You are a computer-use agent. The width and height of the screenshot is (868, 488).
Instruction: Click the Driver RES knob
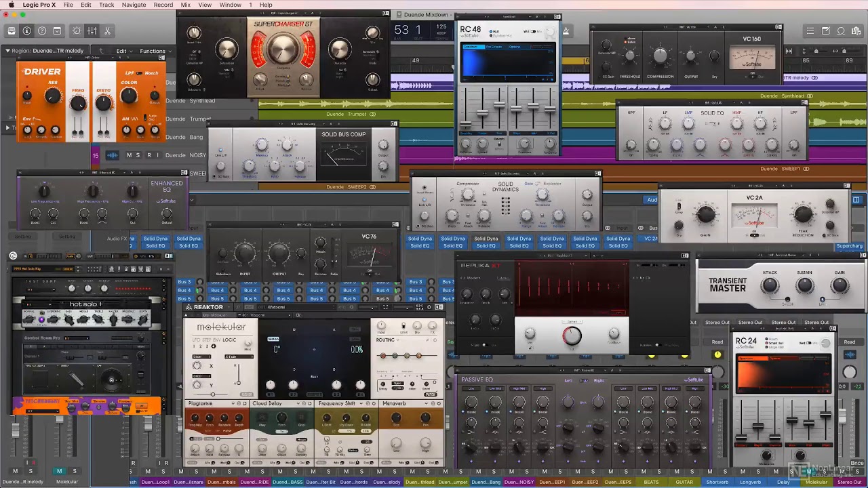[x=53, y=96]
